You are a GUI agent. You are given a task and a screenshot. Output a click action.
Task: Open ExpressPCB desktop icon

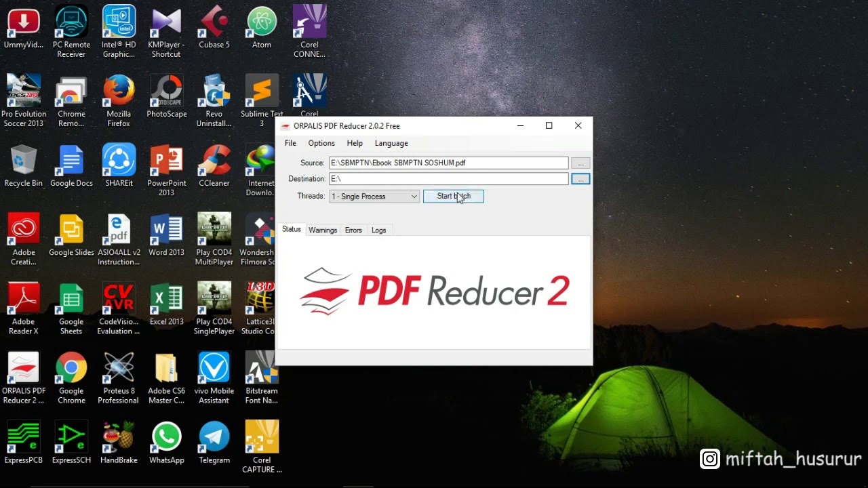click(x=24, y=443)
